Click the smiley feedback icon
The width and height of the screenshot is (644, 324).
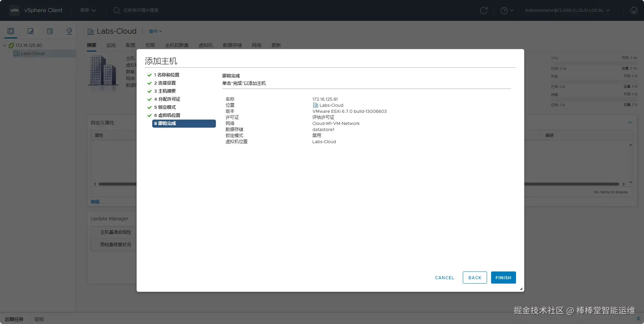click(634, 10)
